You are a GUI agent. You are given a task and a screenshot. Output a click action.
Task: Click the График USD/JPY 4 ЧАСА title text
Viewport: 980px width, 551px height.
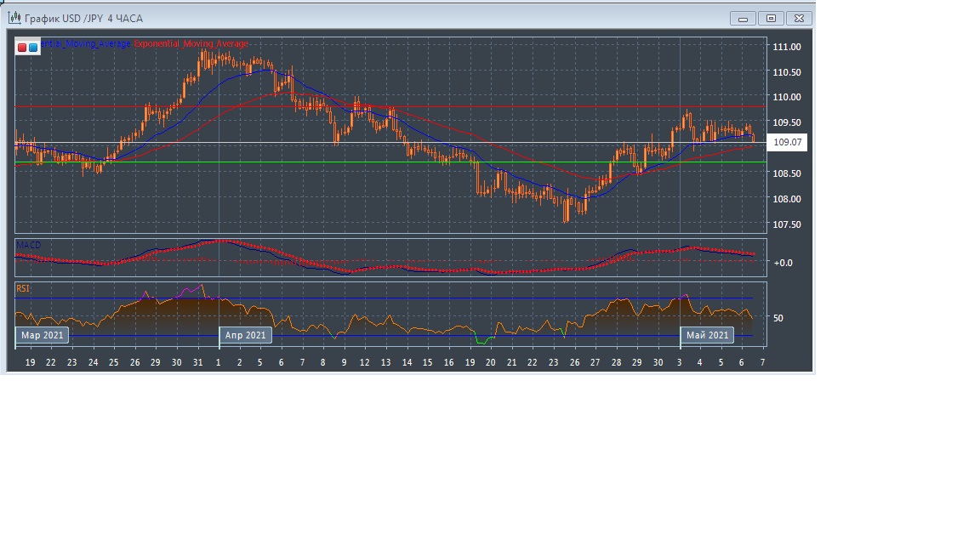[x=83, y=19]
